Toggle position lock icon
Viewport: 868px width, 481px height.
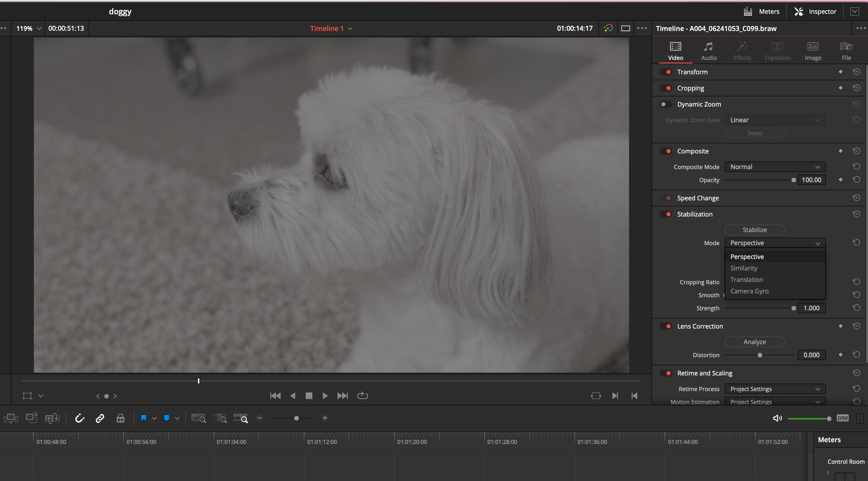click(x=120, y=418)
